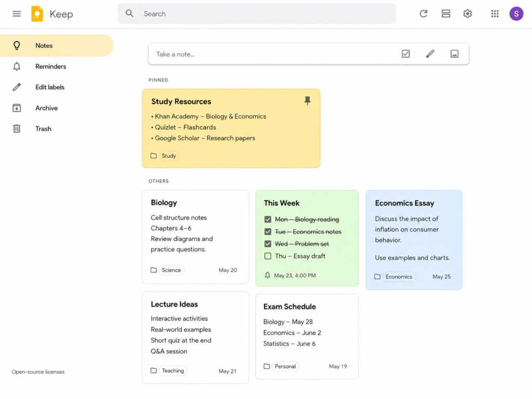532x399 pixels.
Task: Click the May 20 date on Biology
Action: [228, 270]
